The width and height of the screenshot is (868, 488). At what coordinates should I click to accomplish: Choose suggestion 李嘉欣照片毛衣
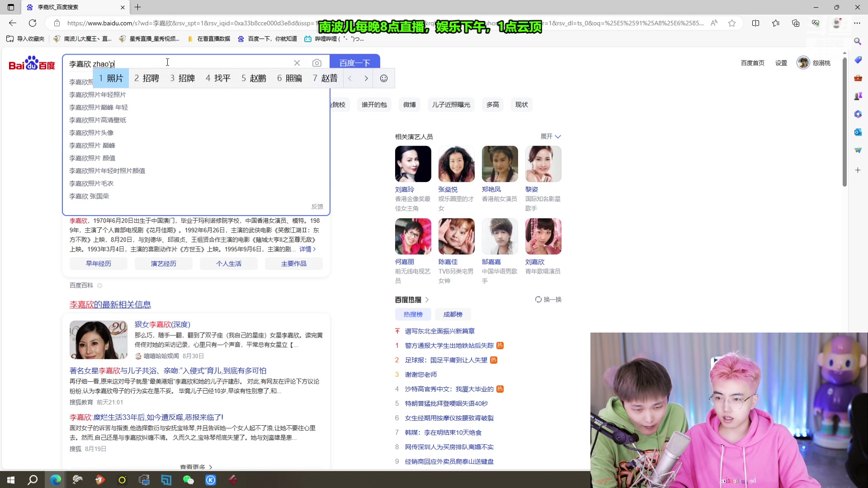91,183
